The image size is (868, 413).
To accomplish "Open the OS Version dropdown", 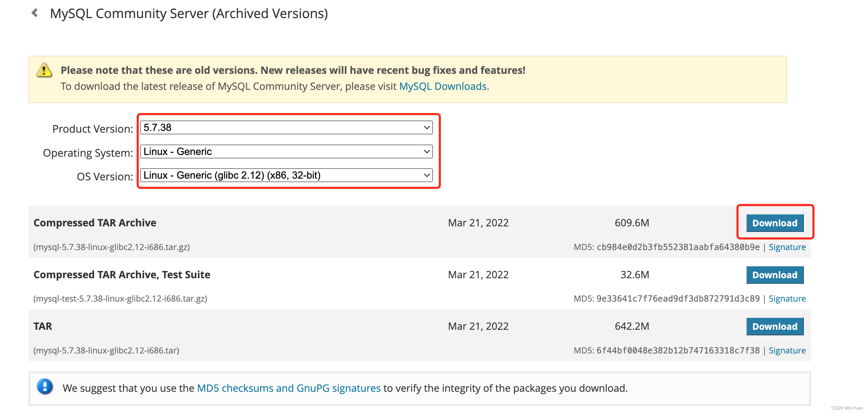I will [286, 175].
